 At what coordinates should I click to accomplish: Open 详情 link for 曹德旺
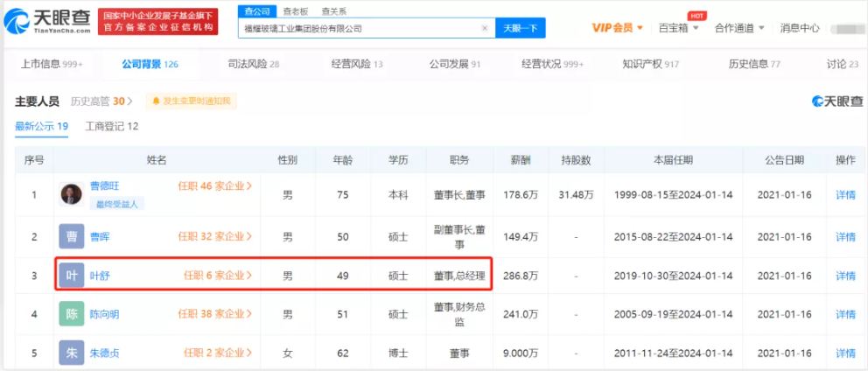pos(845,194)
